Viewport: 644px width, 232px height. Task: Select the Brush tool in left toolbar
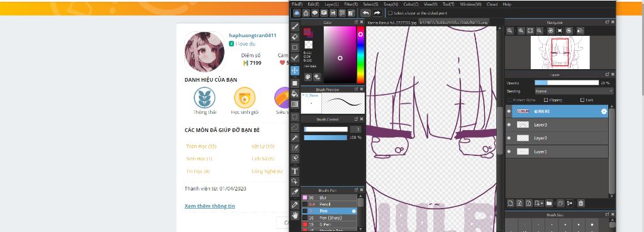coord(295,26)
